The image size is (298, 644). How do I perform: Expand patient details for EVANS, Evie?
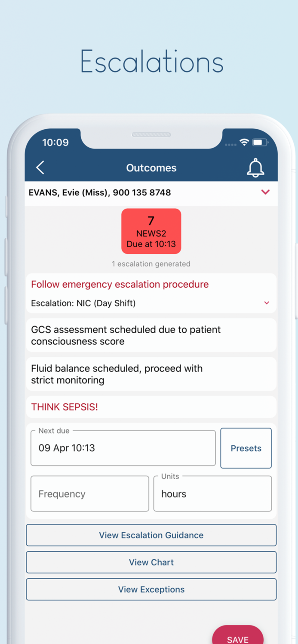265,192
